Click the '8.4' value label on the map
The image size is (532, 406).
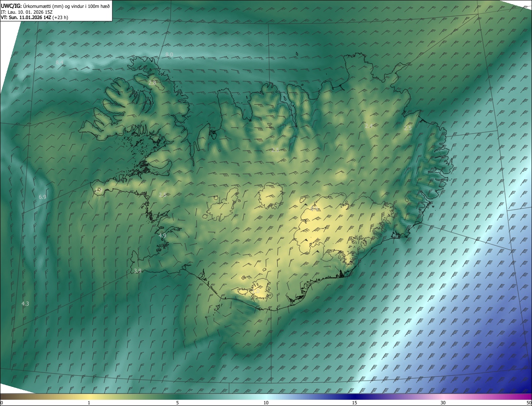59,63
